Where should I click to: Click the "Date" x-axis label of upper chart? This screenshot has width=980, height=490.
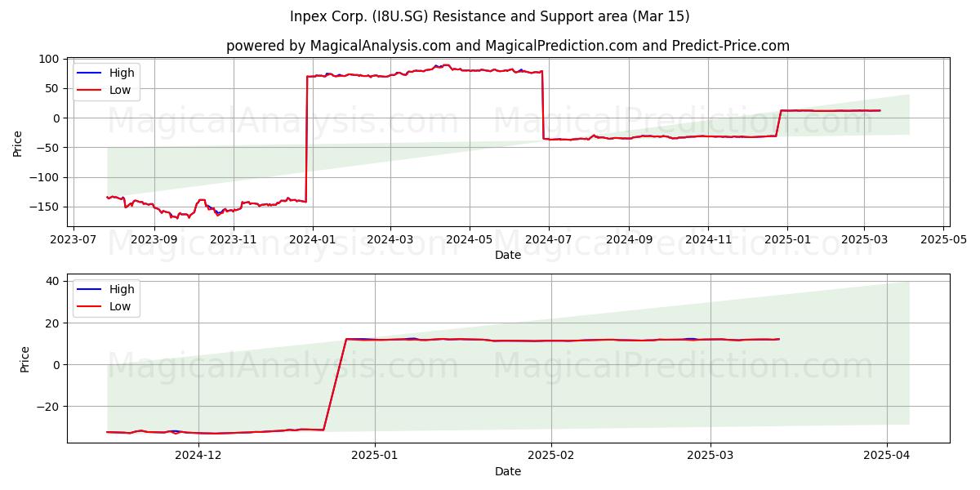[x=508, y=256]
